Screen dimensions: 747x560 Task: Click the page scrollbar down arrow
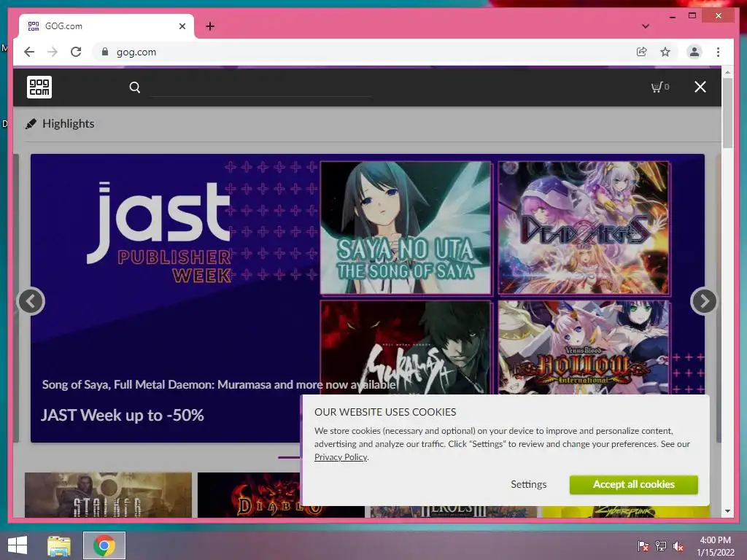pyautogui.click(x=727, y=511)
